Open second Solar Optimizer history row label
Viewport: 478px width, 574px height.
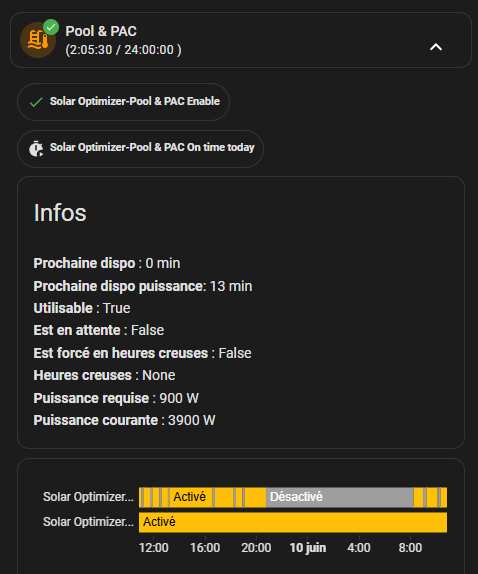pos(88,522)
